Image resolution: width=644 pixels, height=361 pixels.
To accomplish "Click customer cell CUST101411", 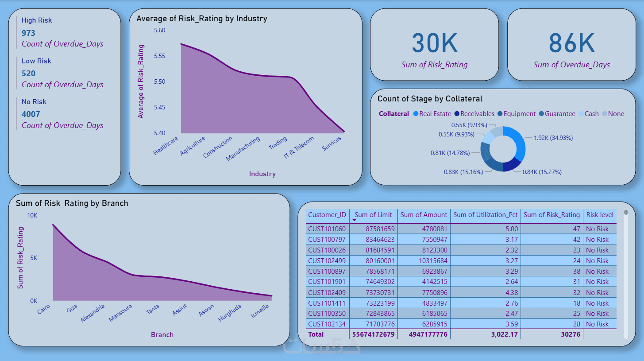I will click(x=327, y=303).
